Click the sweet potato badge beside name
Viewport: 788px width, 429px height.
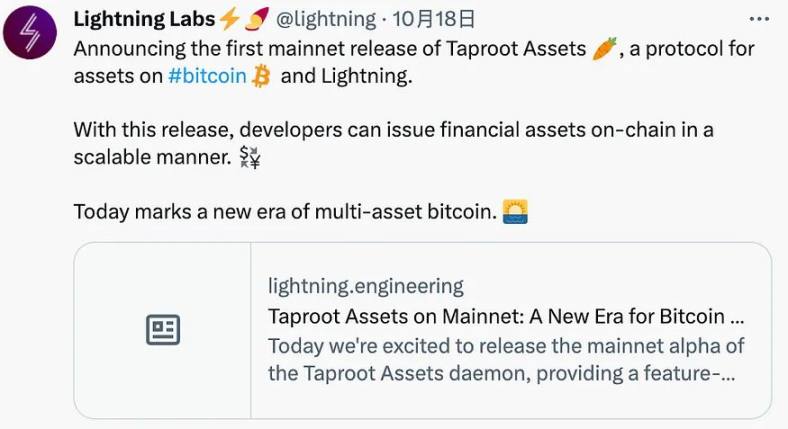click(256, 19)
